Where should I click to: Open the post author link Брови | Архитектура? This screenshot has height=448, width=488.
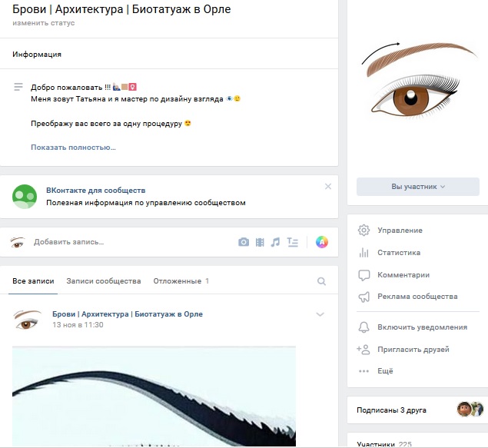pyautogui.click(x=128, y=314)
